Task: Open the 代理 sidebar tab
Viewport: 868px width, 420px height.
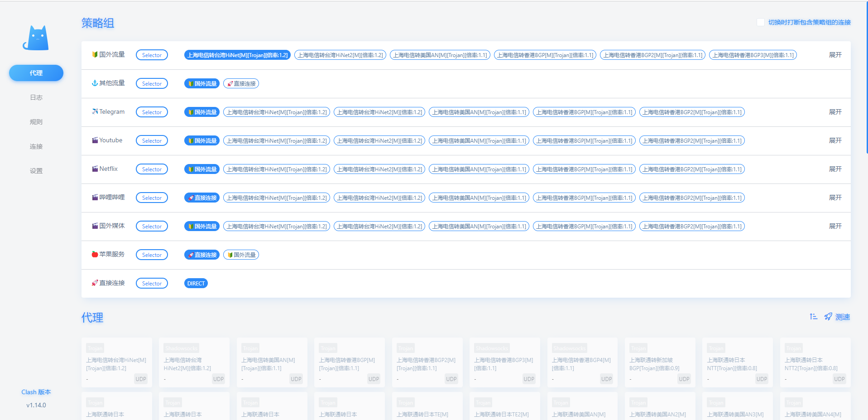Action: coord(36,73)
